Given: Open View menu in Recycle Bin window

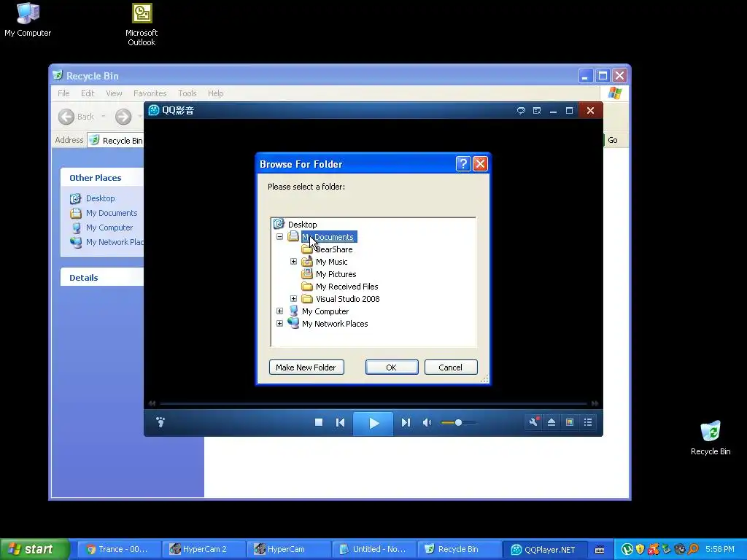Looking at the screenshot, I should [x=114, y=93].
